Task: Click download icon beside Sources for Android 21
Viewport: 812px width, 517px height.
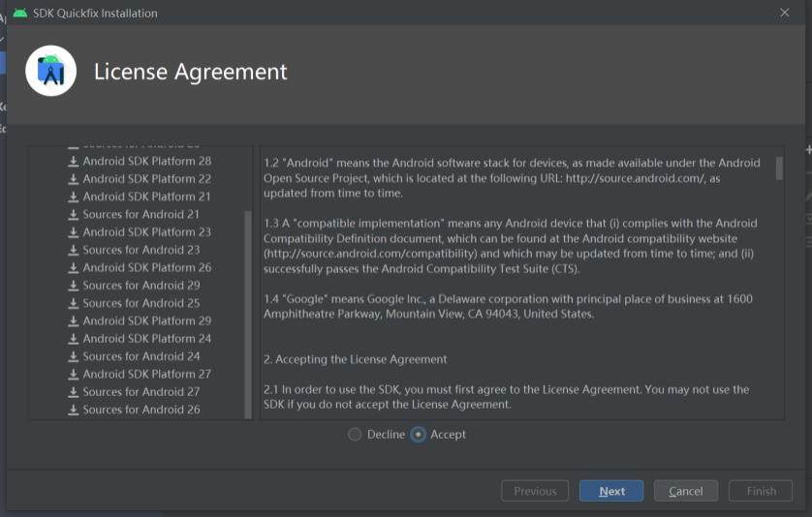Action: pyautogui.click(x=73, y=214)
